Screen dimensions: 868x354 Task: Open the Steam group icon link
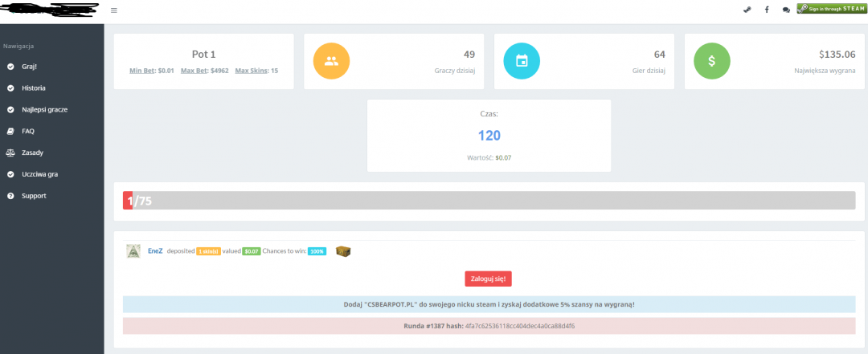(747, 10)
